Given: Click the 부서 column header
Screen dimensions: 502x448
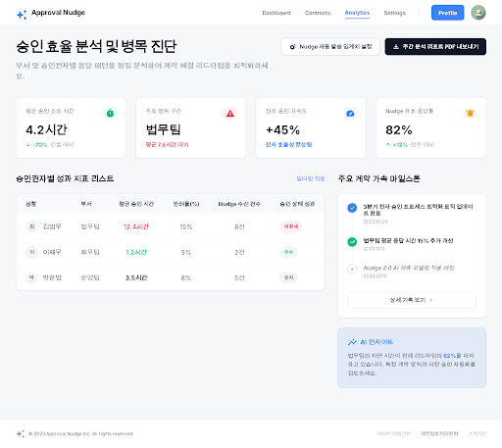Looking at the screenshot, I should click(x=86, y=204).
